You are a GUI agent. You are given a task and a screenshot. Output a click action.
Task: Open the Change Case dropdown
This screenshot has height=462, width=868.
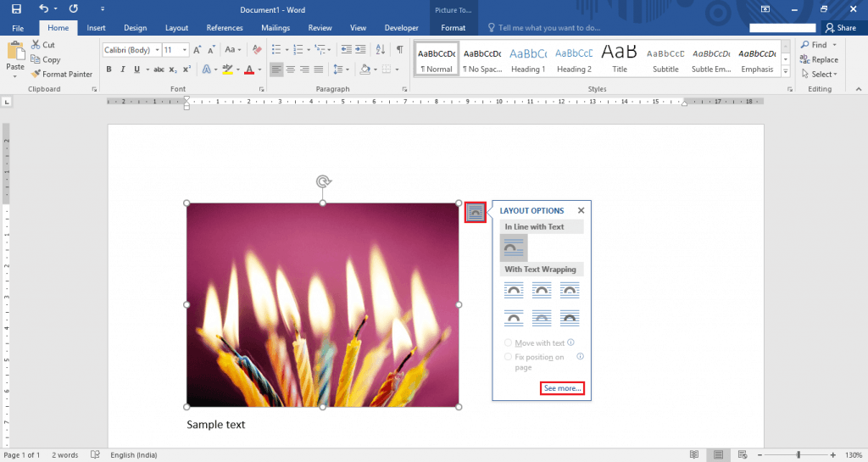232,50
